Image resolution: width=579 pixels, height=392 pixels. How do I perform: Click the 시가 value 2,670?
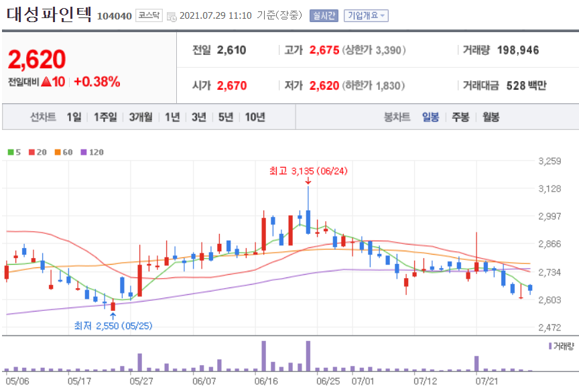click(231, 86)
